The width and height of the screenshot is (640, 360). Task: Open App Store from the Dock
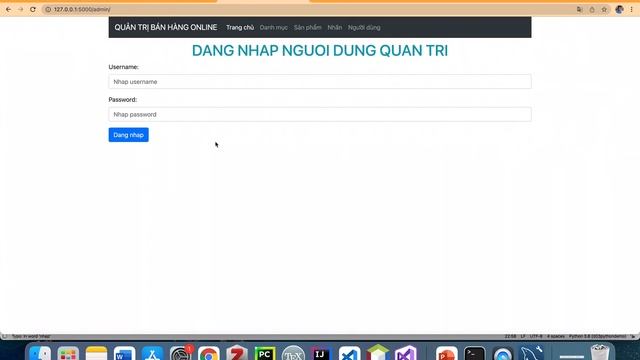[152, 353]
